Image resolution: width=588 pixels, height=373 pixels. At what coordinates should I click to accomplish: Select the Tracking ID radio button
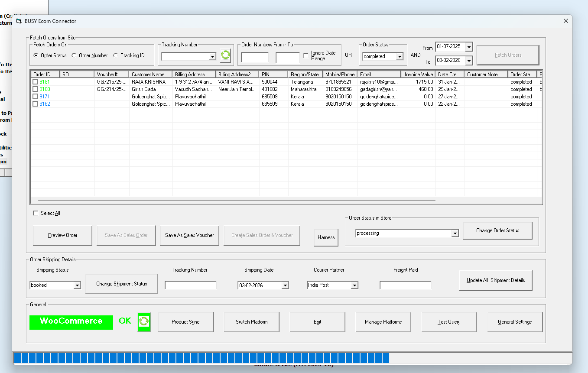tap(116, 55)
